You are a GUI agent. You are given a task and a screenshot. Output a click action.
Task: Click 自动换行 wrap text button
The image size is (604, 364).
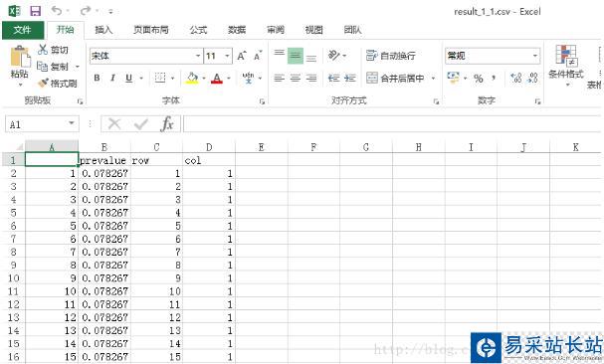pyautogui.click(x=391, y=56)
